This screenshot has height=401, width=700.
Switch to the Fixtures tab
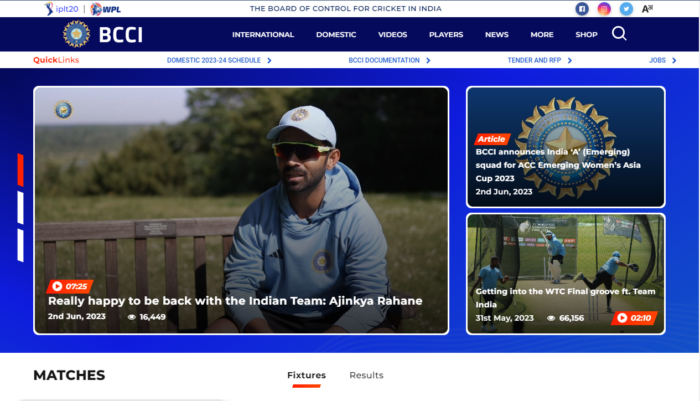(306, 376)
